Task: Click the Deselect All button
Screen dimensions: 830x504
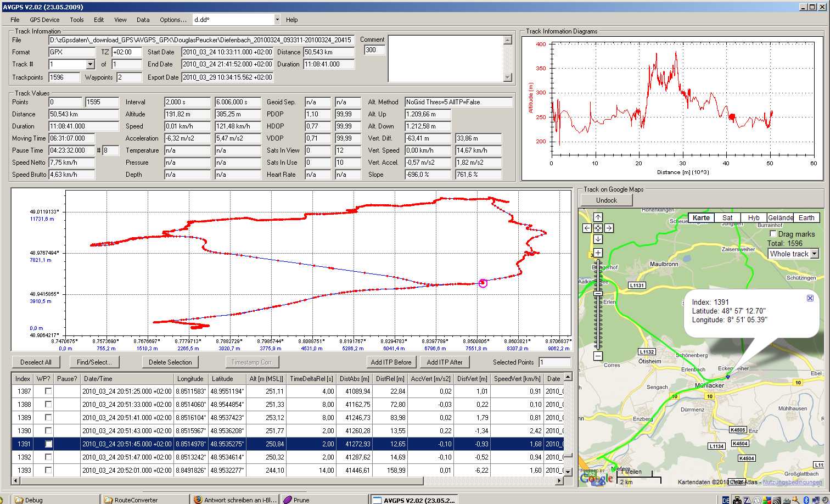Action: pyautogui.click(x=36, y=362)
